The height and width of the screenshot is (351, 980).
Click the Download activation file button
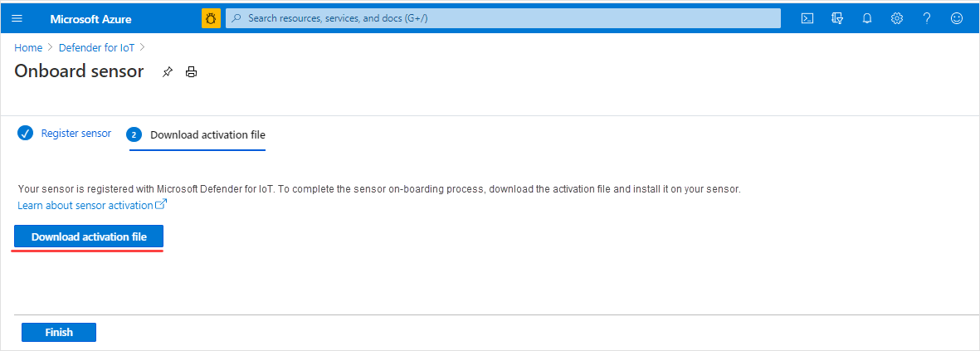click(89, 236)
